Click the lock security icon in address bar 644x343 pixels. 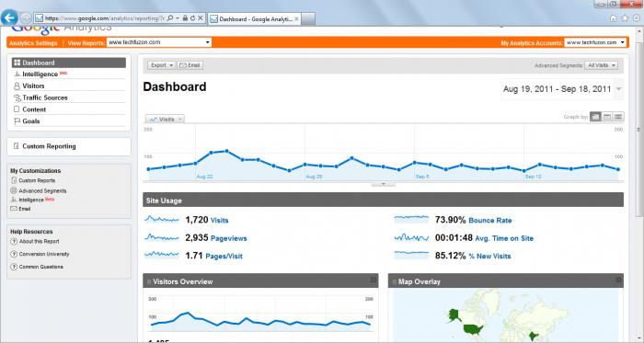(x=185, y=18)
